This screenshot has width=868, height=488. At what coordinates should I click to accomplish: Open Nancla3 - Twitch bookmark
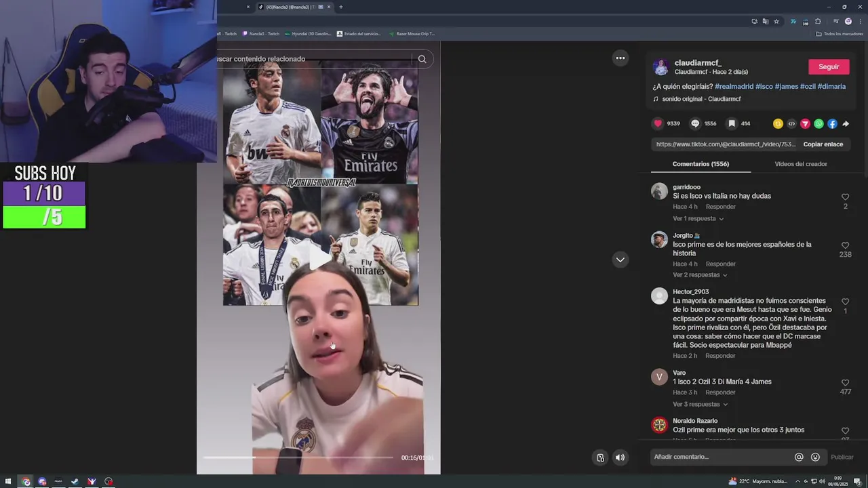tap(261, 34)
